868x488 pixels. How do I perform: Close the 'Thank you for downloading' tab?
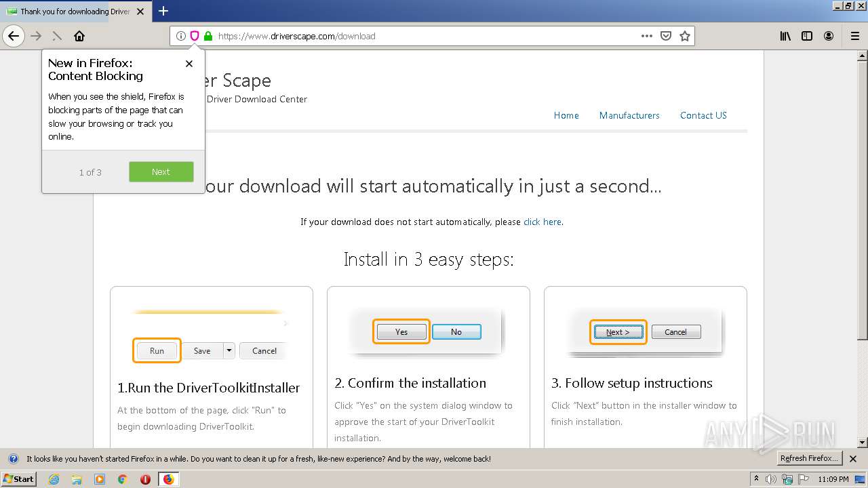coord(140,12)
